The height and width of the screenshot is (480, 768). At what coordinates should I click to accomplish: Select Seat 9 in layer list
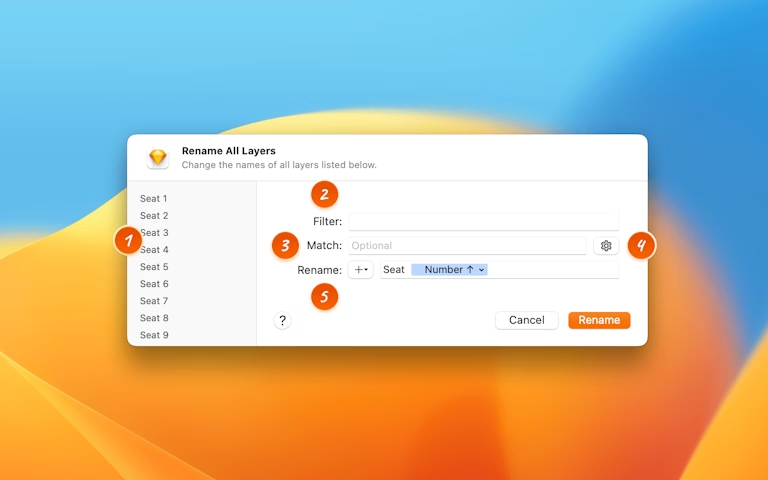(154, 335)
